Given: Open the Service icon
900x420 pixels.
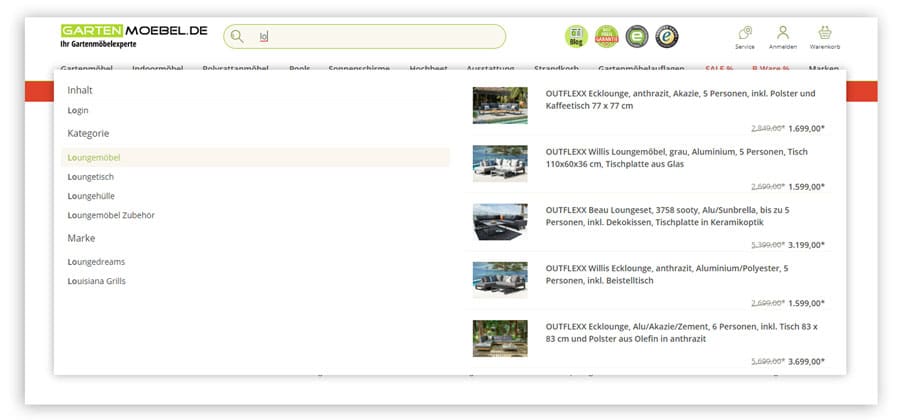Looking at the screenshot, I should click(x=745, y=37).
